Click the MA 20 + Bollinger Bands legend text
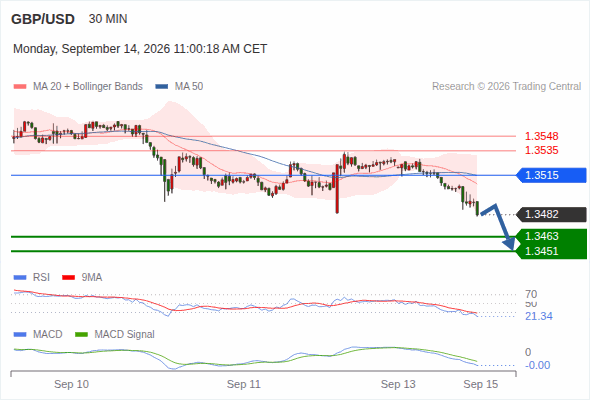Viewport: 590px width, 400px height. pos(88,87)
